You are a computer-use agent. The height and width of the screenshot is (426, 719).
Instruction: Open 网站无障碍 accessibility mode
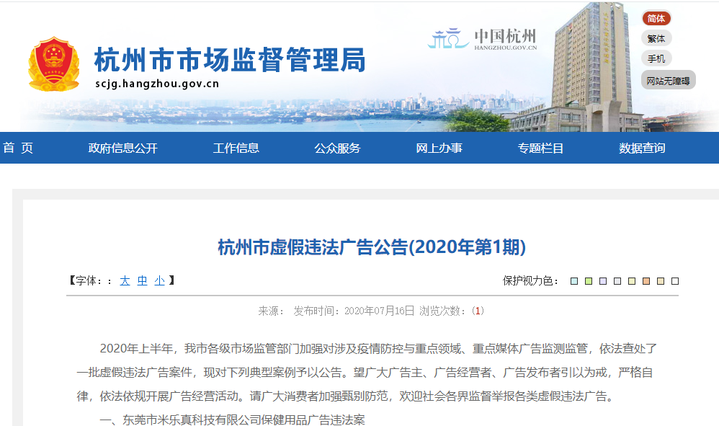[667, 80]
